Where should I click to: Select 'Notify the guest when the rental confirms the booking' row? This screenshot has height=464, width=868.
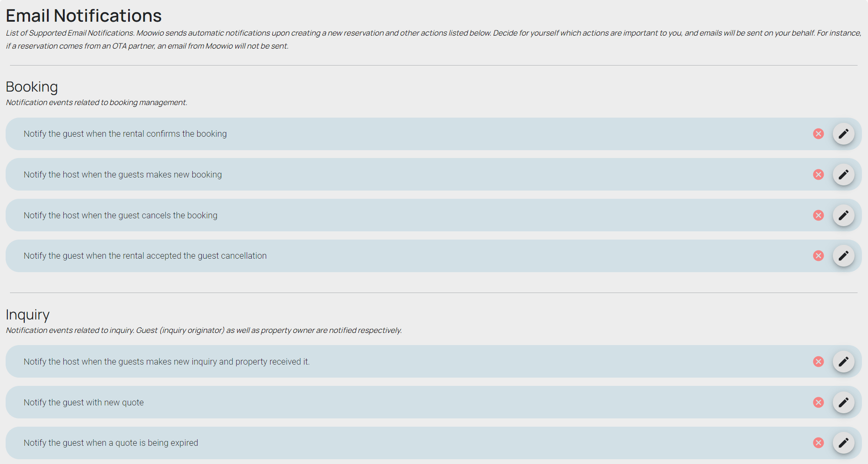[125, 134]
